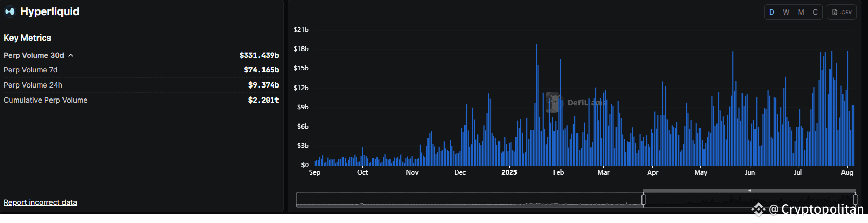
Task: Click the $21b y-axis label
Action: pyautogui.click(x=301, y=30)
